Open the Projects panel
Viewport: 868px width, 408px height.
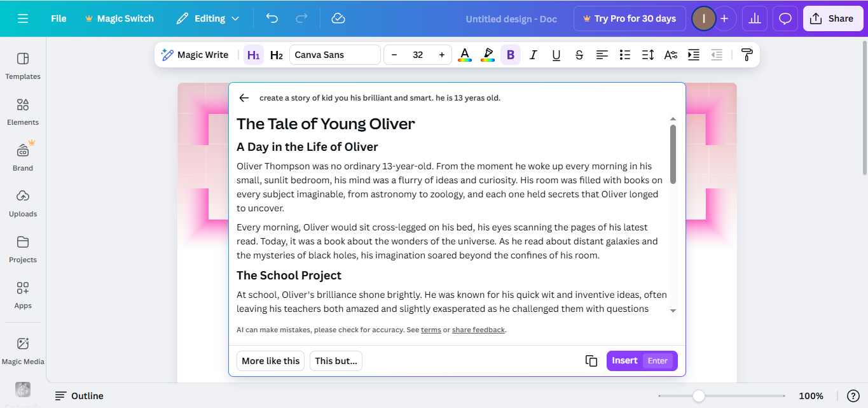[x=22, y=250]
